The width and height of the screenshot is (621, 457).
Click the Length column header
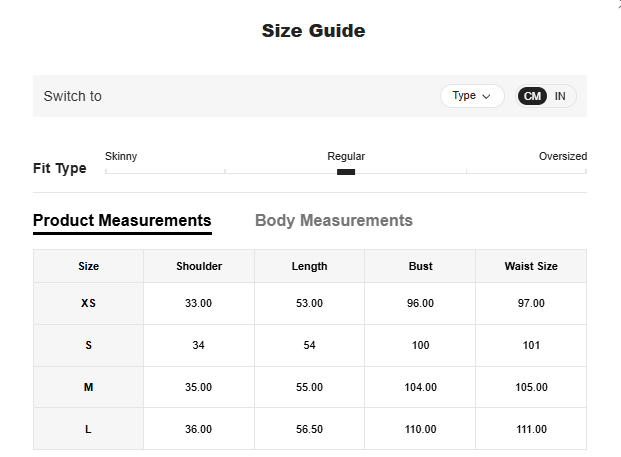click(309, 266)
